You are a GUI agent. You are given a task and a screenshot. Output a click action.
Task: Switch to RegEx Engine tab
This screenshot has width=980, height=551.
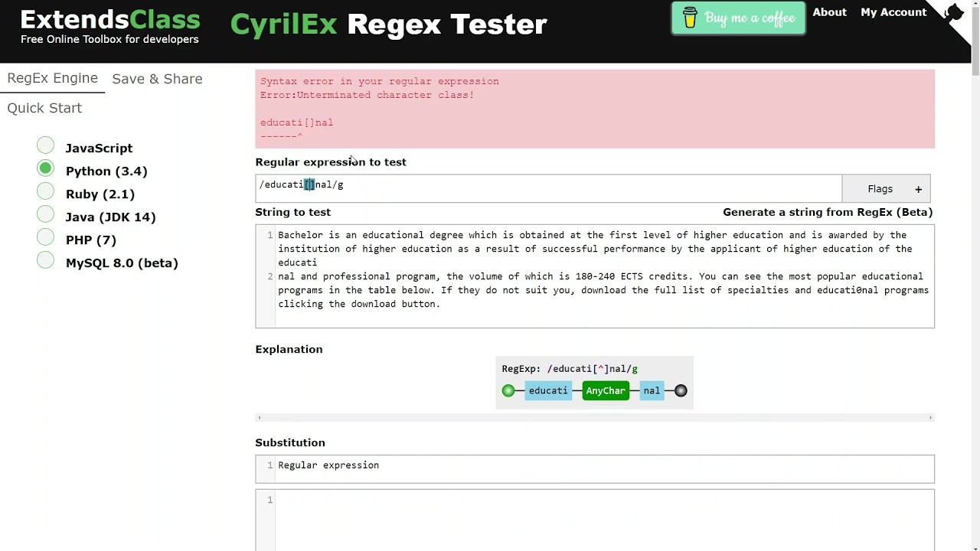(52, 79)
